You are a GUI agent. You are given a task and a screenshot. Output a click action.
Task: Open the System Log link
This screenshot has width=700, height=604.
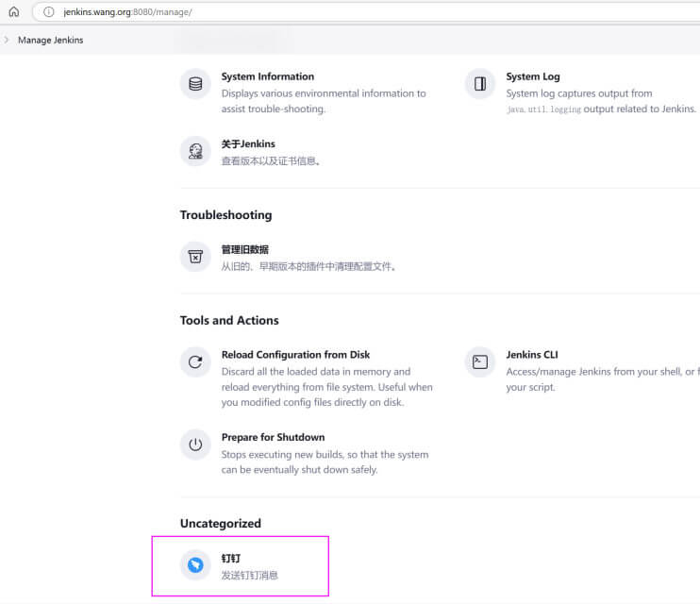click(533, 76)
